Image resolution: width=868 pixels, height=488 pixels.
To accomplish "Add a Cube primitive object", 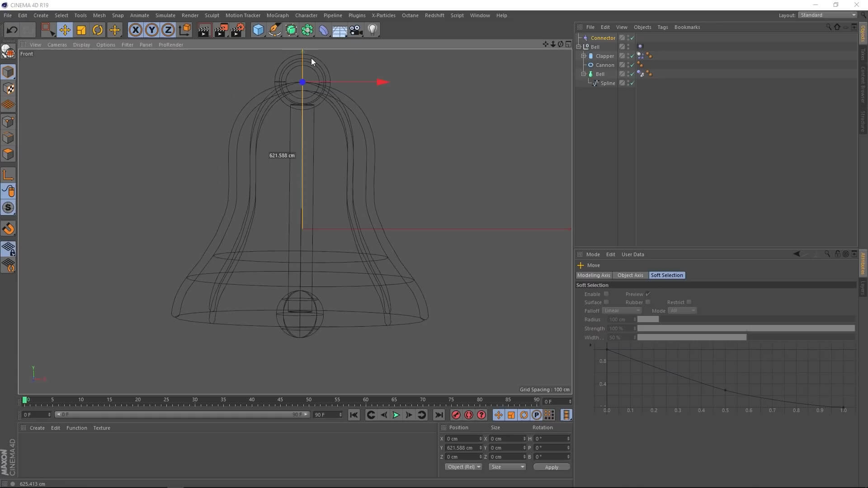I will click(258, 30).
